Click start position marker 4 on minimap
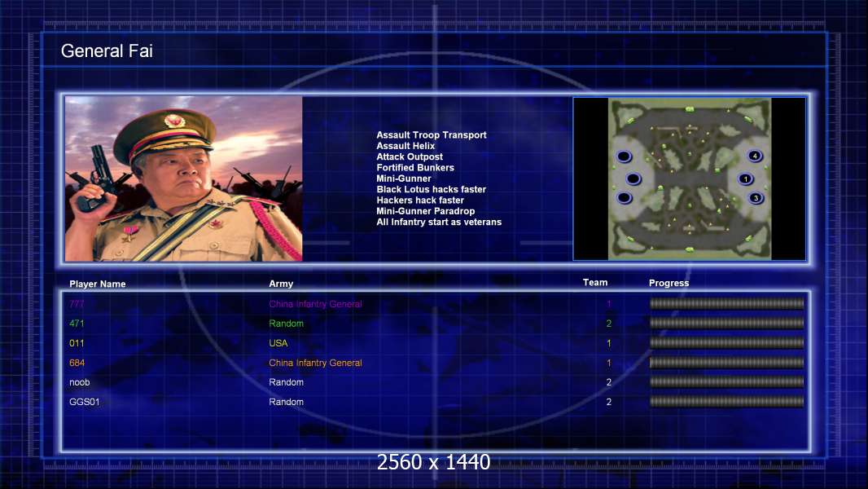Viewport: 868px width, 489px height. click(x=755, y=156)
